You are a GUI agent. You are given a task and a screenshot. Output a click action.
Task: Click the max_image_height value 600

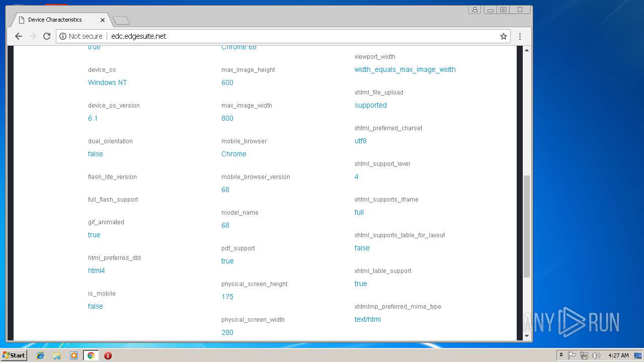tap(227, 82)
